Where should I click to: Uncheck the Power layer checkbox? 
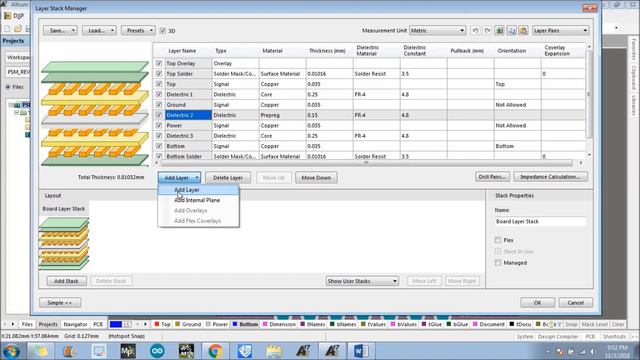tap(159, 125)
